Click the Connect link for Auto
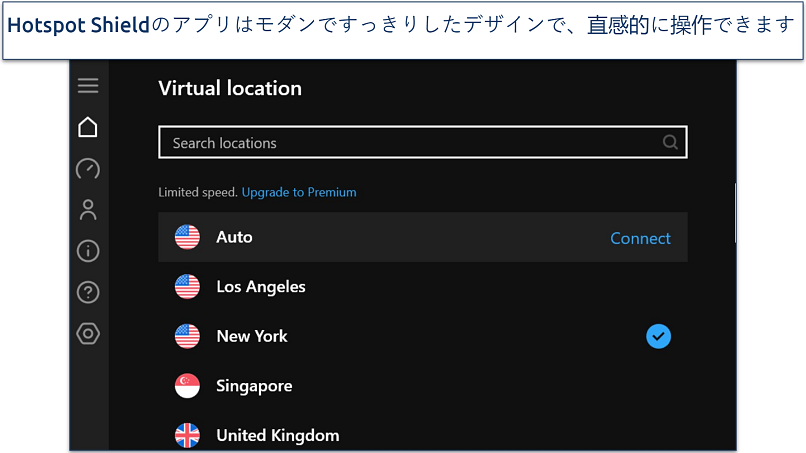This screenshot has height=453, width=806. coord(640,238)
